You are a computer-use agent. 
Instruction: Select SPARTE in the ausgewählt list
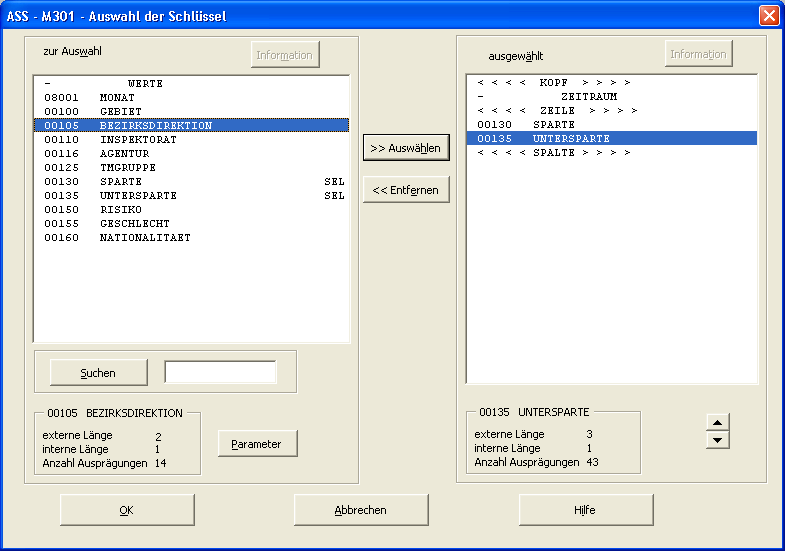pos(553,124)
